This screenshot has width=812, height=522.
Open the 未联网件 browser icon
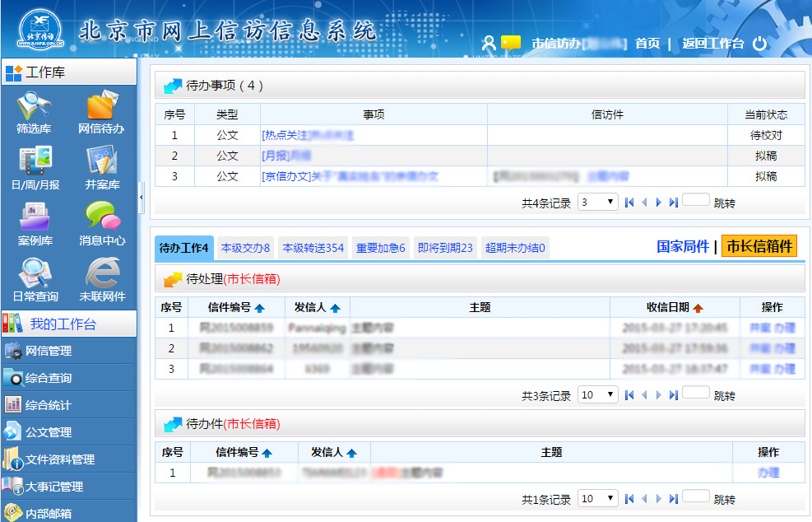(x=101, y=274)
